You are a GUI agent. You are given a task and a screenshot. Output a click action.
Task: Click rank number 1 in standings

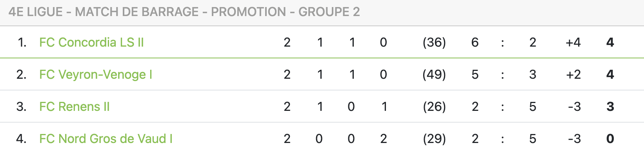[x=22, y=42]
